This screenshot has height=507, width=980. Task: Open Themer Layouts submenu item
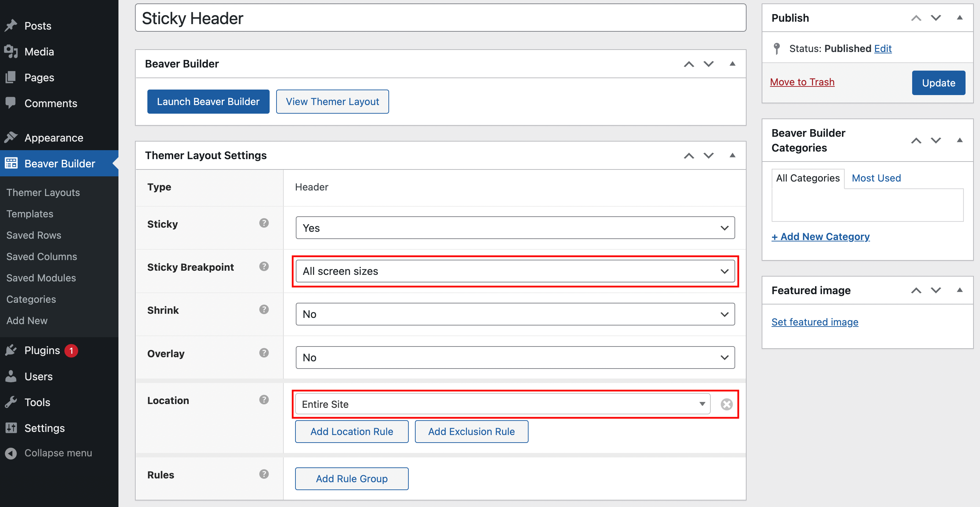[x=43, y=192]
